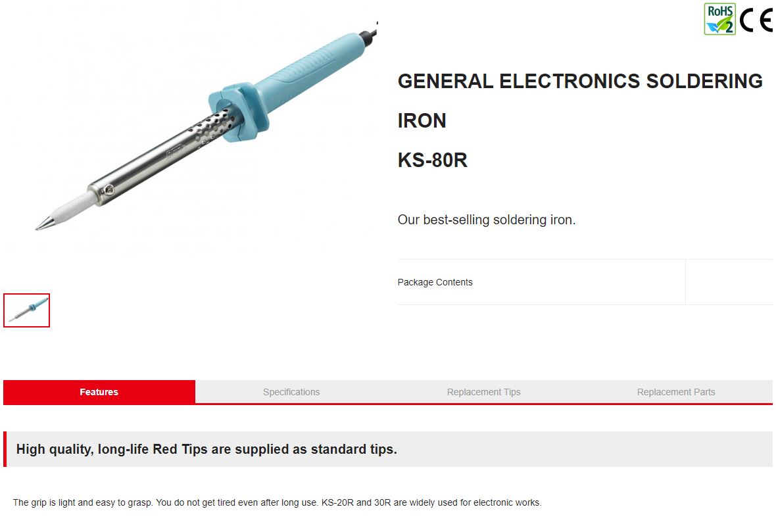The width and height of the screenshot is (776, 532).
Task: Click the RoHS 2 compliance badge
Action: tap(719, 19)
